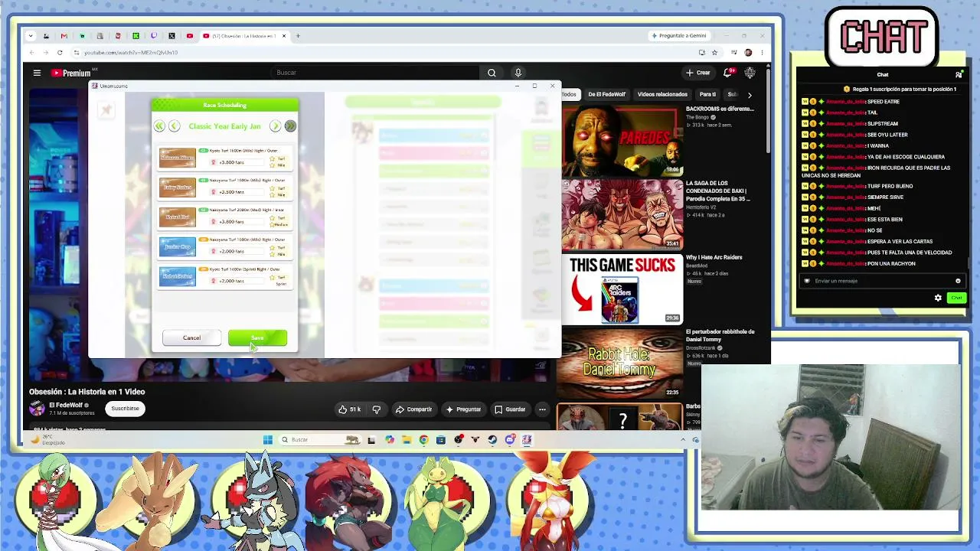Image resolution: width=980 pixels, height=551 pixels.
Task: Go back in Chrome
Action: (x=32, y=53)
